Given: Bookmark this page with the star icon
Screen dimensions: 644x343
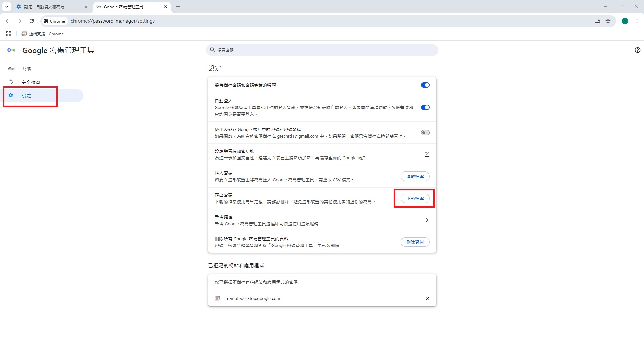Looking at the screenshot, I should click(x=608, y=21).
